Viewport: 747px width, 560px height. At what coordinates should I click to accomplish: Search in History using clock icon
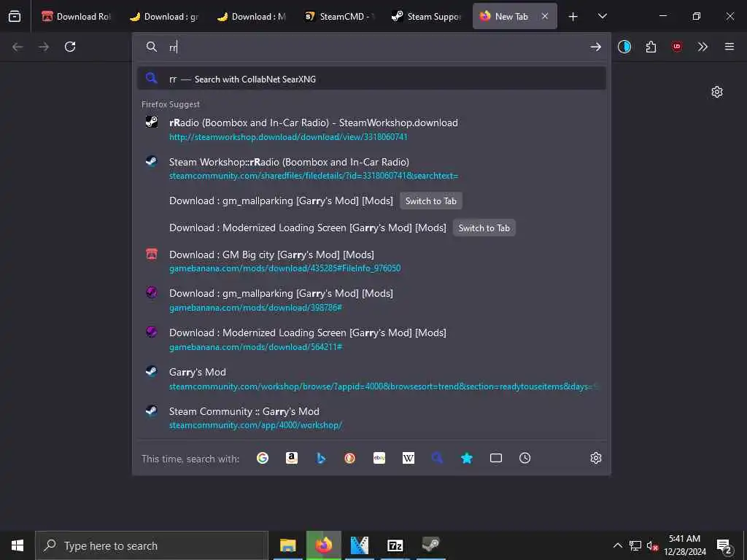point(525,458)
